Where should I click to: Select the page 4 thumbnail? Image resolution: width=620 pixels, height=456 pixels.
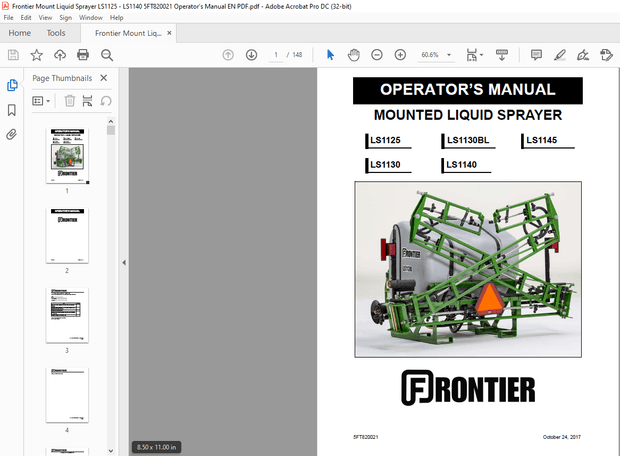67,395
